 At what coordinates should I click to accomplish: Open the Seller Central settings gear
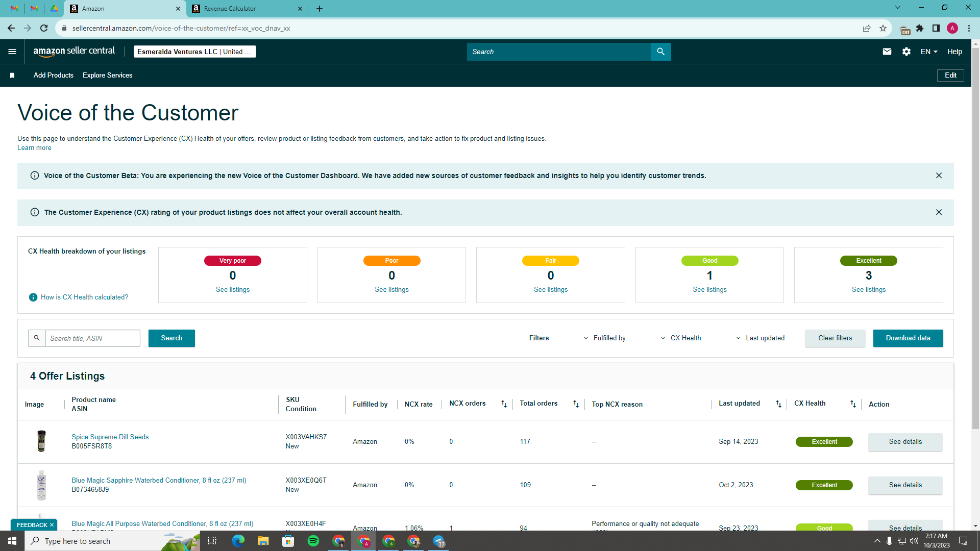point(906,52)
